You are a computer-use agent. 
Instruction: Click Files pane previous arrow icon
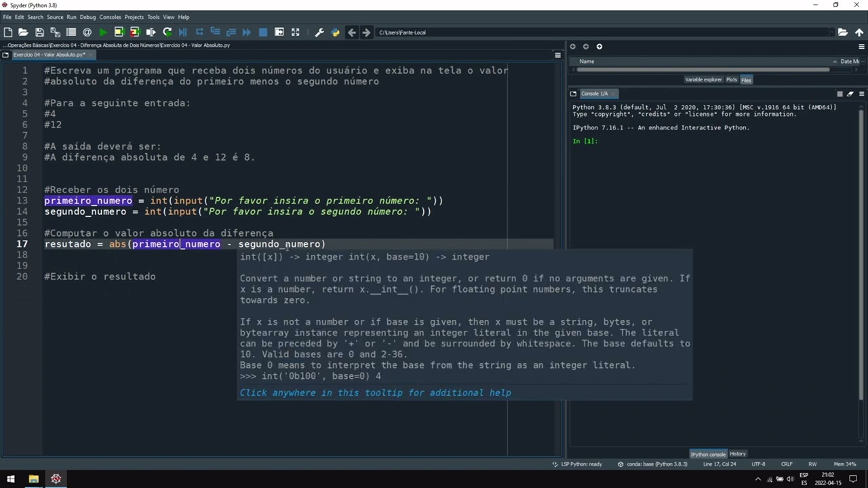click(572, 47)
